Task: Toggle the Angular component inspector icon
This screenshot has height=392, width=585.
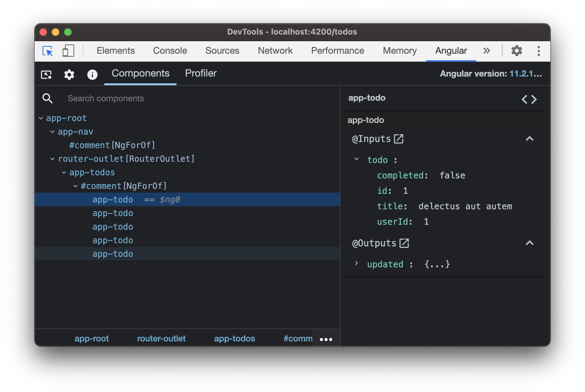Action: click(46, 74)
